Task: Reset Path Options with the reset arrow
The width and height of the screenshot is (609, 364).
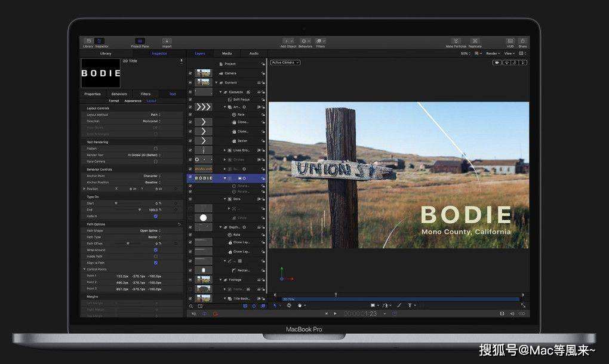Action: [179, 224]
